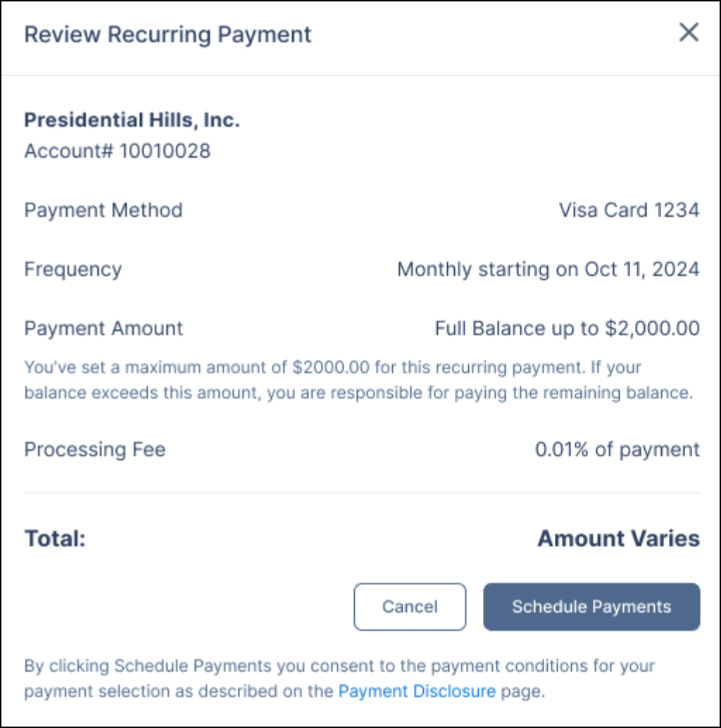Click the Payment Method label
The image size is (721, 728).
(104, 210)
